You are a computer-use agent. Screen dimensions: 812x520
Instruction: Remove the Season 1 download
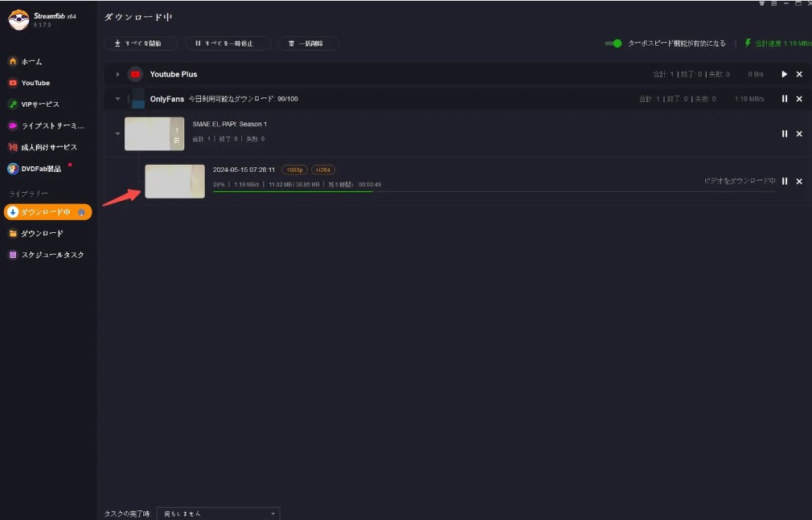[799, 133]
